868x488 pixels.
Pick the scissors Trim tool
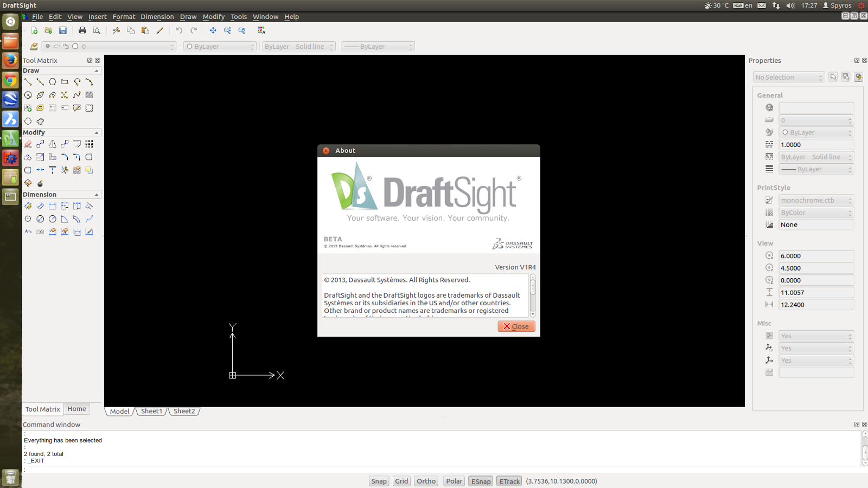tap(65, 170)
